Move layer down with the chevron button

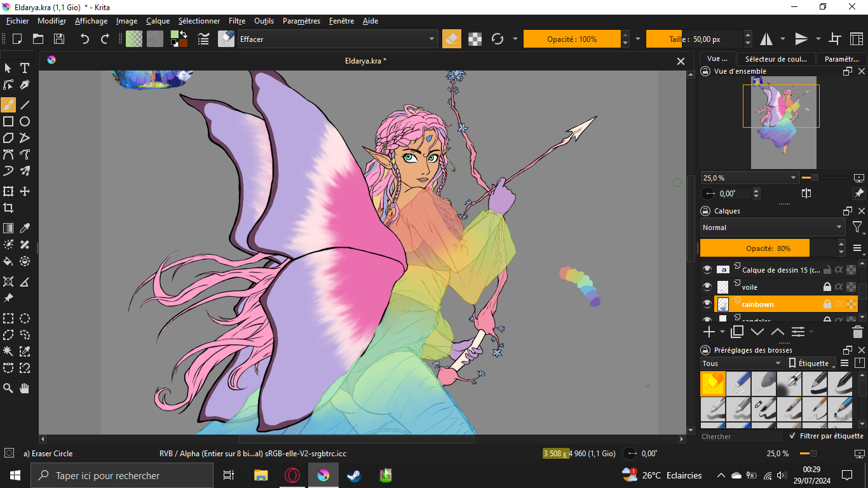tap(757, 332)
